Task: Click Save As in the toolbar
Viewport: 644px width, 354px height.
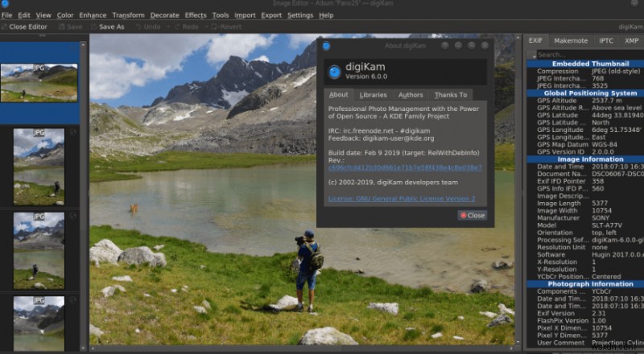Action: pyautogui.click(x=108, y=27)
